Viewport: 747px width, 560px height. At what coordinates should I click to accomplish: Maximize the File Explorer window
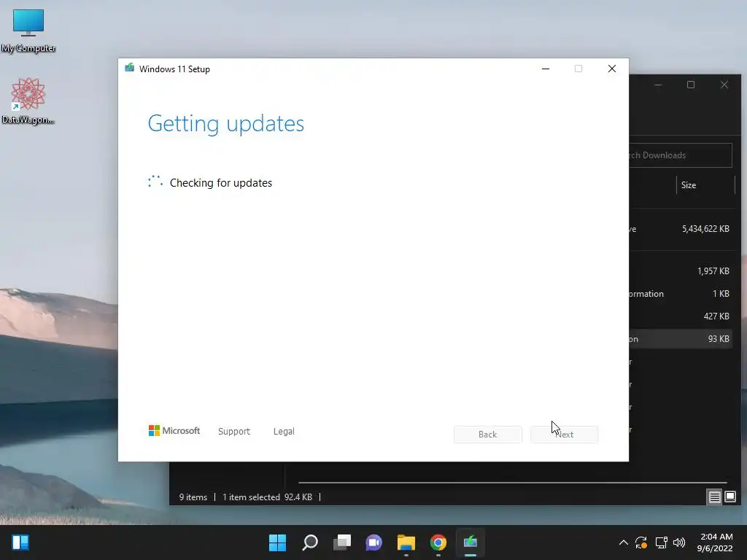(x=691, y=85)
